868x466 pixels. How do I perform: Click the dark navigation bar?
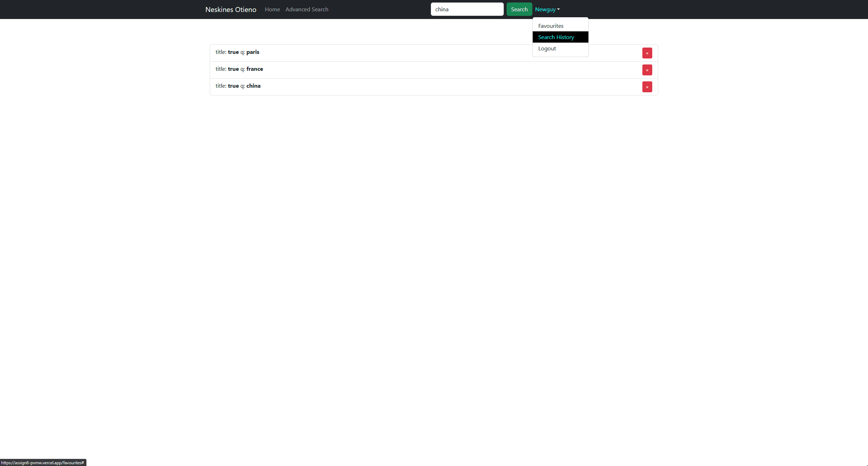point(388,9)
